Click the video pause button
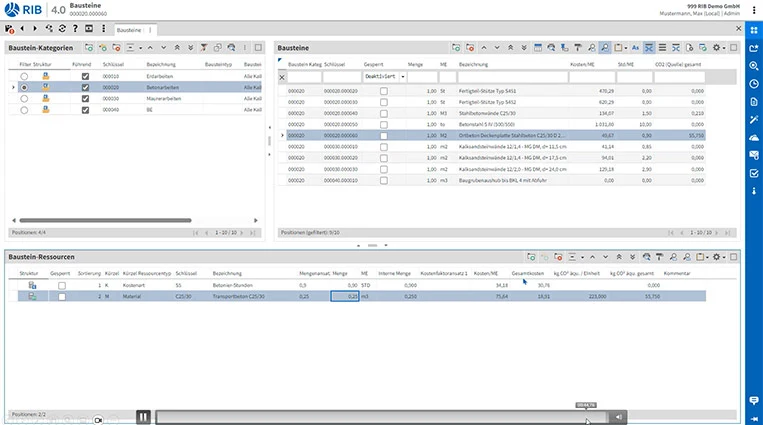The image size is (763, 425). click(143, 417)
